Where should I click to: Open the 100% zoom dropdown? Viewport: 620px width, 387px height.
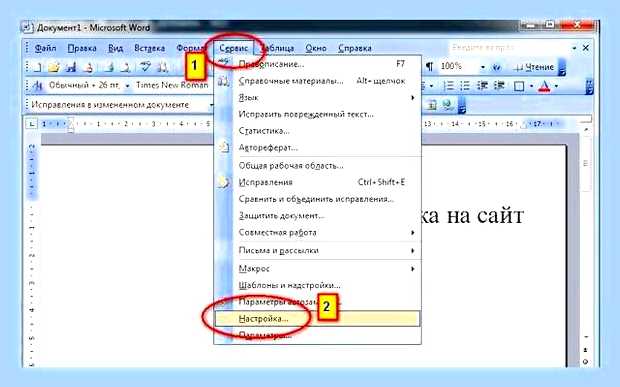tap(482, 67)
